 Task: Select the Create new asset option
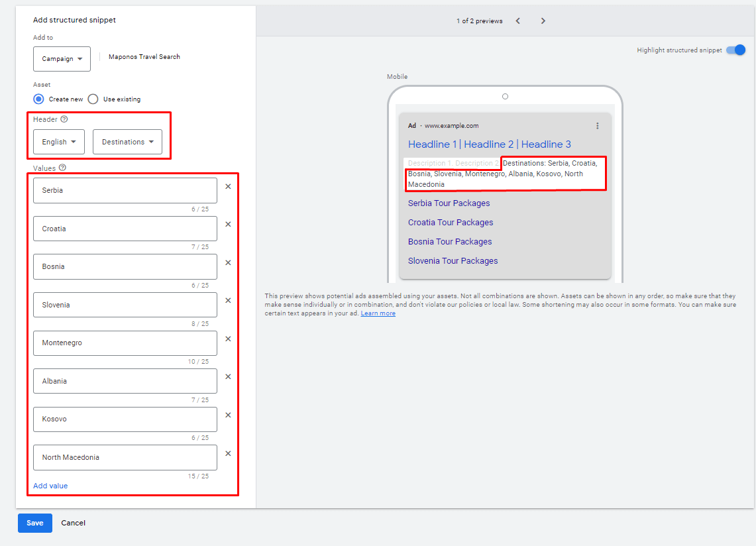38,99
